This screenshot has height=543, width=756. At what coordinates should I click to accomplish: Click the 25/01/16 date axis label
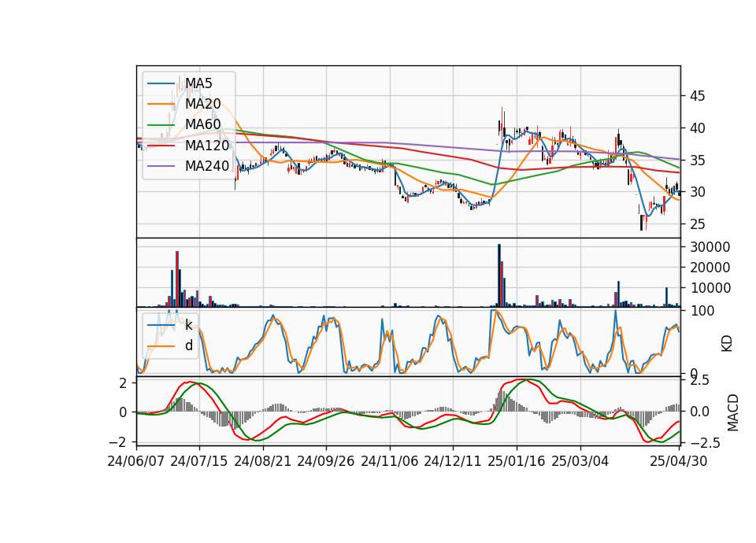517,461
